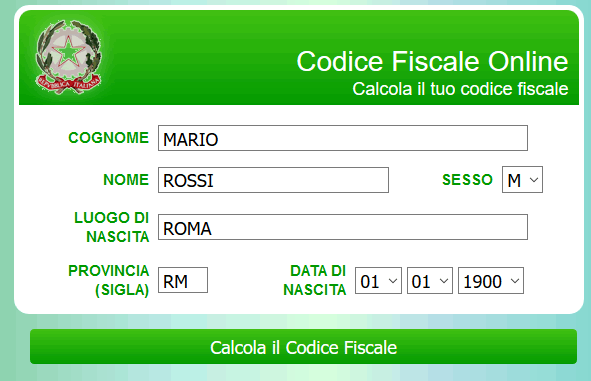Expand the birth year dropdown showing 1900
This screenshot has width=591, height=381.
(491, 280)
